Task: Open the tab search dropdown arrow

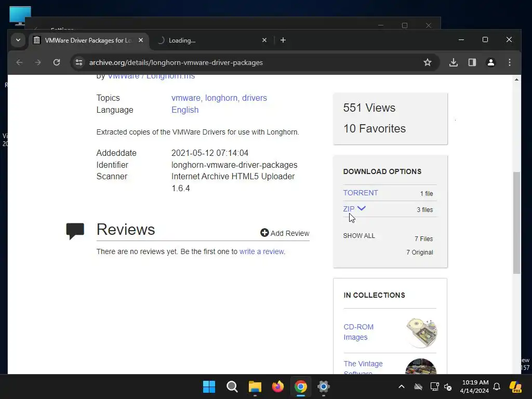Action: pyautogui.click(x=18, y=40)
